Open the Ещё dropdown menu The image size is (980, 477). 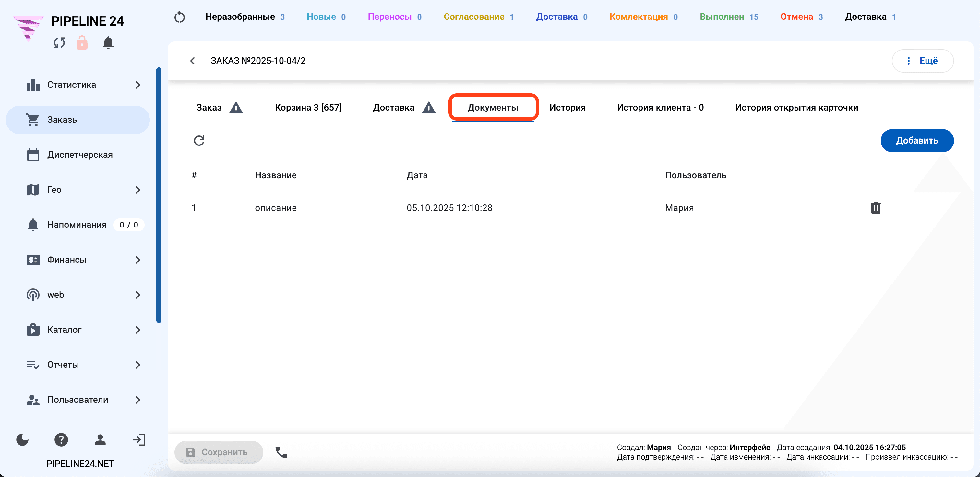coord(922,61)
